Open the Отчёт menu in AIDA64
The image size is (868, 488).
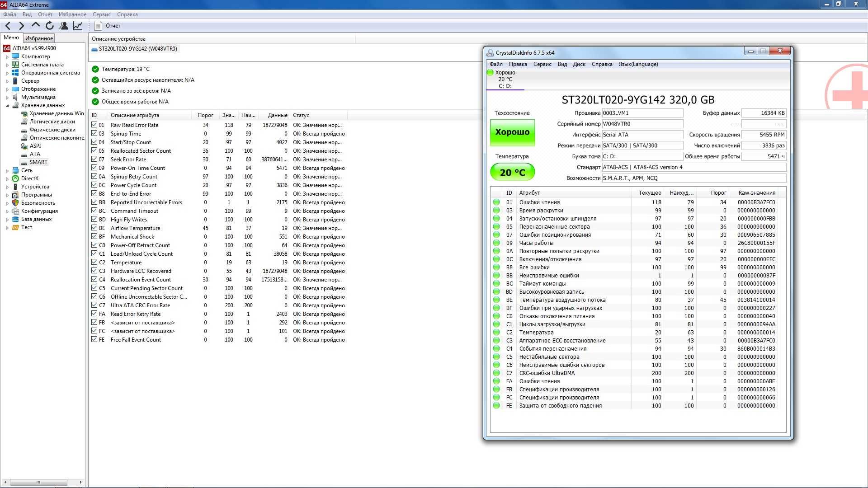click(x=45, y=14)
